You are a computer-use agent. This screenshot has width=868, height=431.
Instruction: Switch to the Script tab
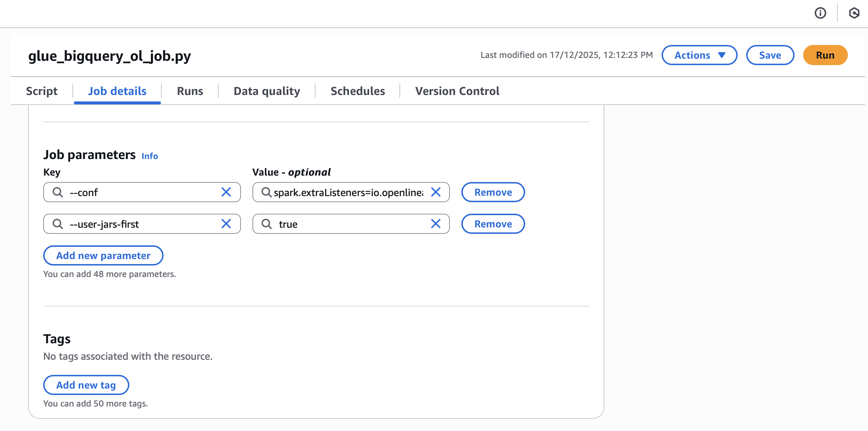[x=42, y=91]
